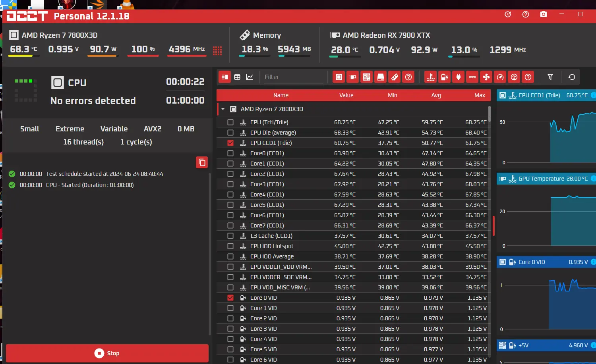Toggle the current sensor type filter
Viewport: 596px width, 364px height.
472,77
